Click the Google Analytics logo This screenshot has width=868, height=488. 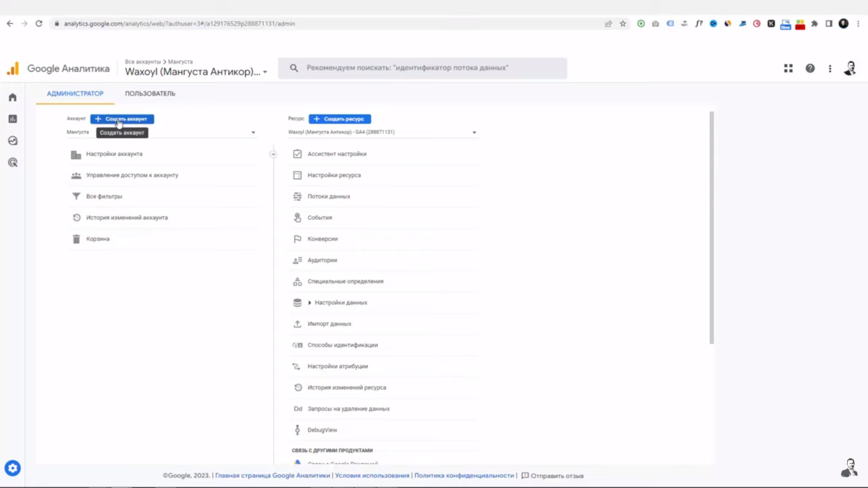[12, 68]
